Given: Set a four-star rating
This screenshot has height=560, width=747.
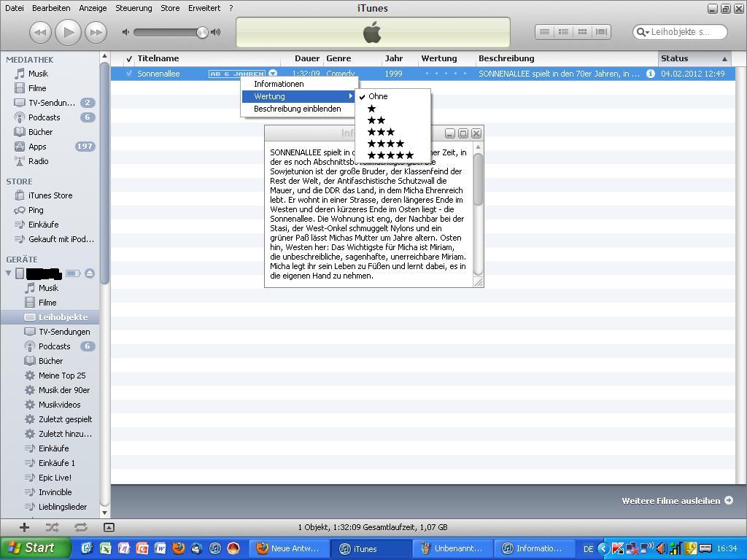Looking at the screenshot, I should coord(386,144).
